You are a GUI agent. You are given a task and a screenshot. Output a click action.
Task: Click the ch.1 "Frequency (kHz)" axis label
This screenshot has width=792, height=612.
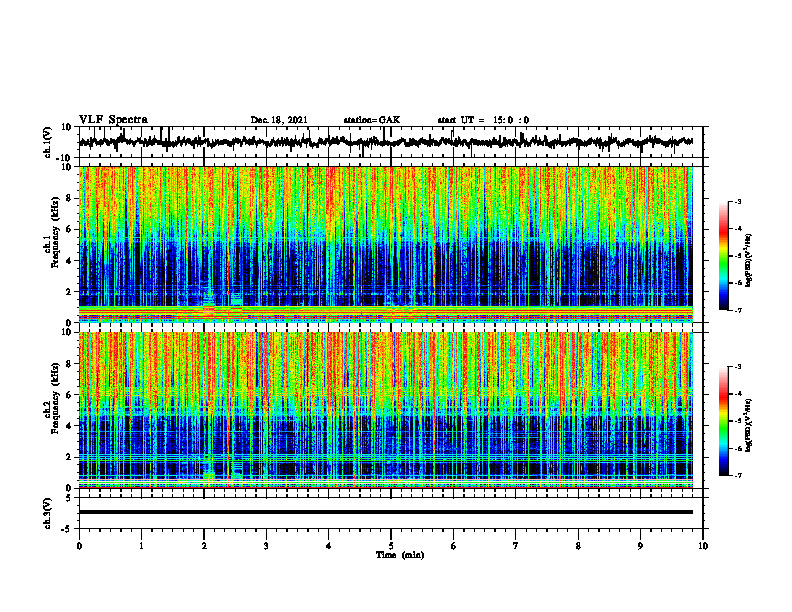click(x=55, y=232)
